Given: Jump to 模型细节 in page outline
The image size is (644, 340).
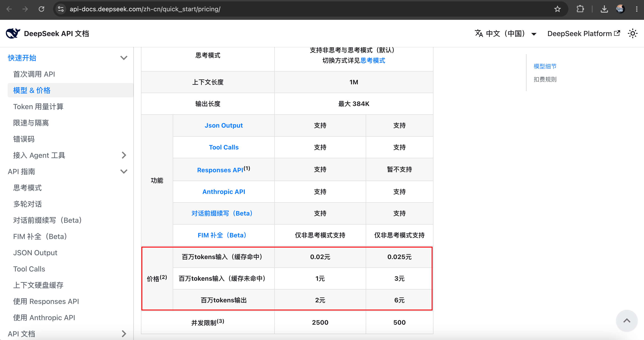Looking at the screenshot, I should click(545, 66).
